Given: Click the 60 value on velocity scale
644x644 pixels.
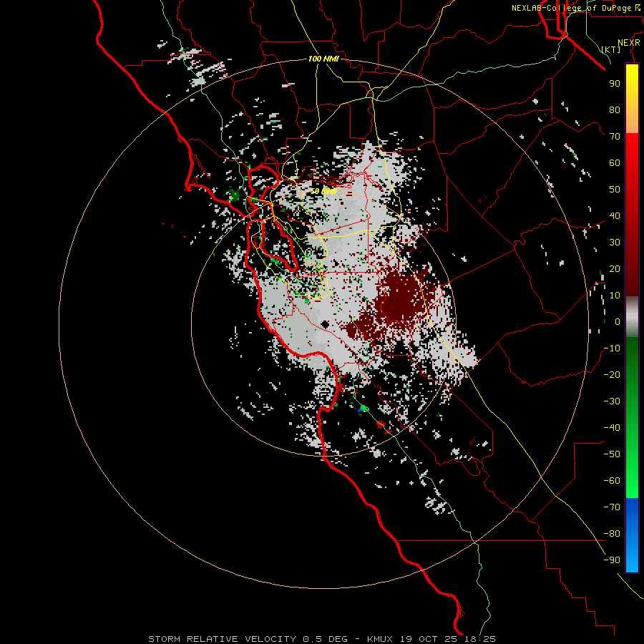Looking at the screenshot, I should [x=615, y=163].
